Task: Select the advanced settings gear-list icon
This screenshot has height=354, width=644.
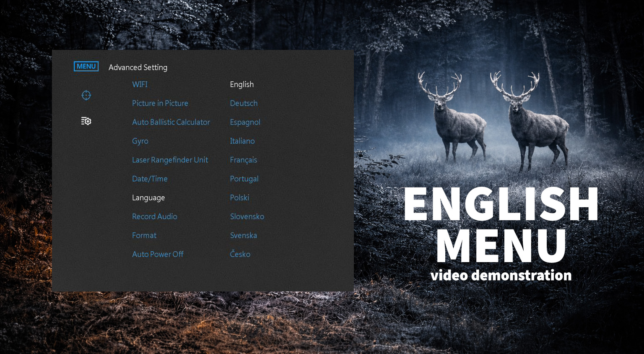Action: tap(86, 121)
